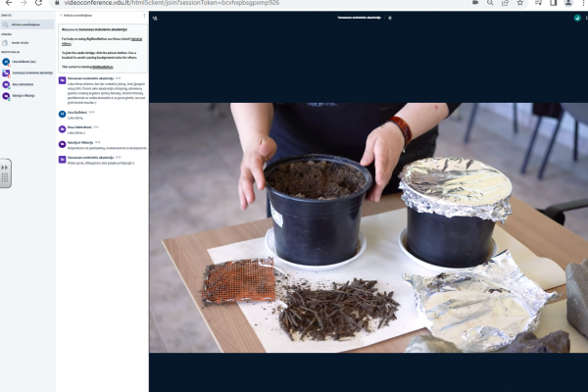Select Semenaus mokslininkų akademija in the user list

coord(27,73)
